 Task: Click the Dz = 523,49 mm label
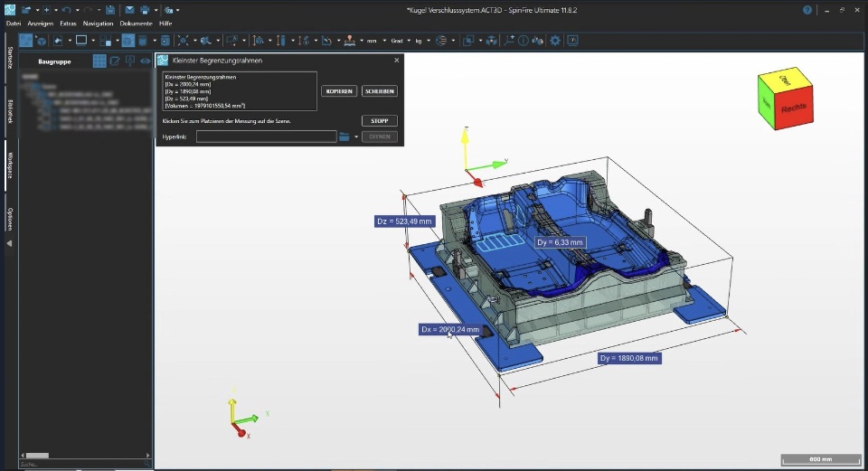click(404, 221)
